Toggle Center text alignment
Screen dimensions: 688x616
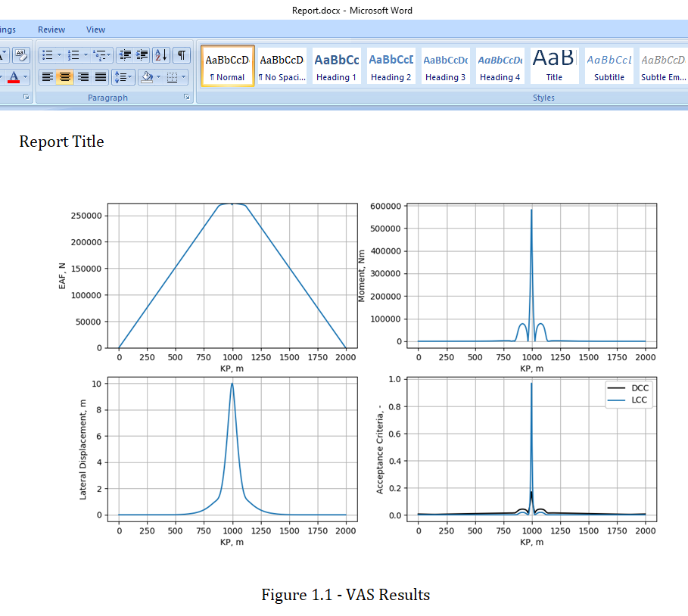(x=65, y=78)
